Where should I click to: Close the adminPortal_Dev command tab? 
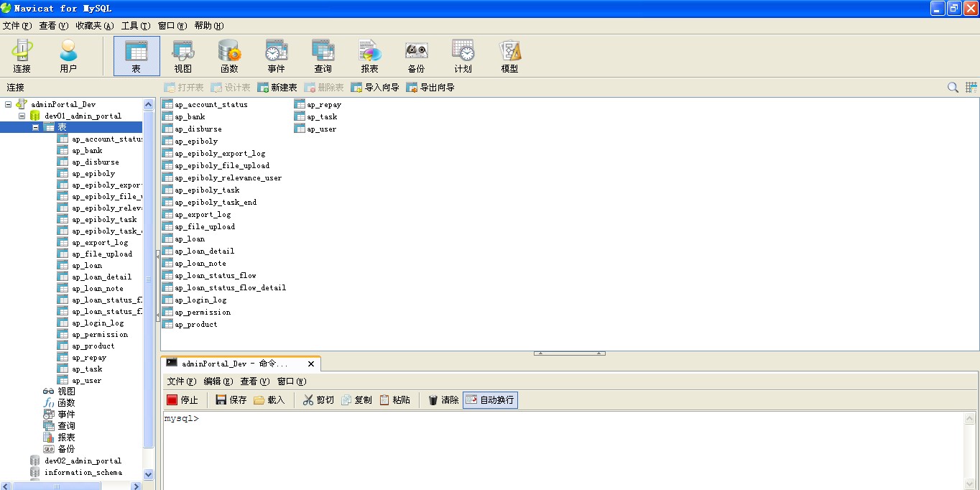[x=311, y=364]
